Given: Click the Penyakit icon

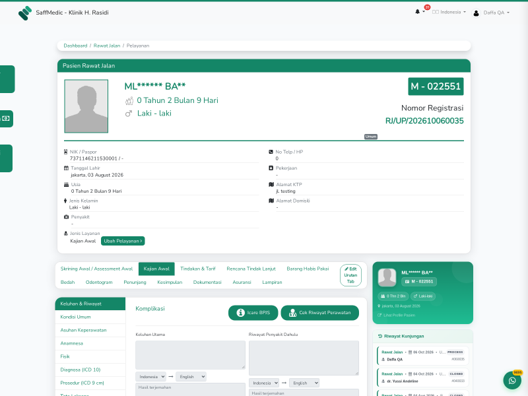Looking at the screenshot, I should tap(66, 217).
